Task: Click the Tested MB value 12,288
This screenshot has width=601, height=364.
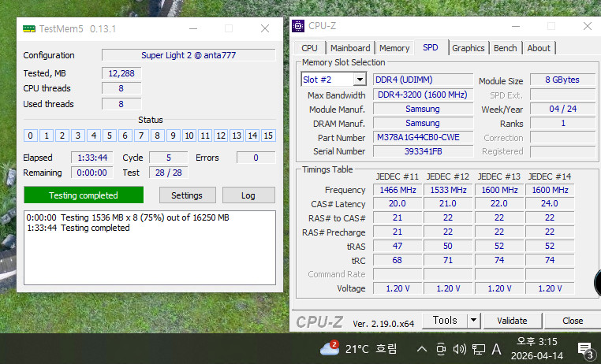Action: (x=121, y=73)
